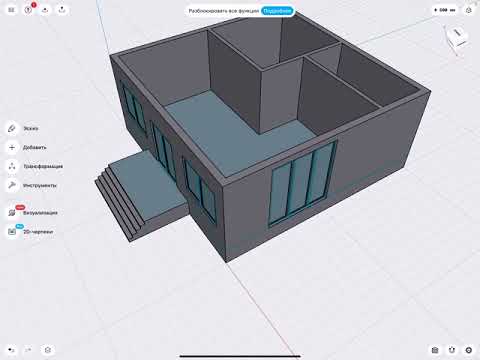Open the view settings icon at top right

469,10
